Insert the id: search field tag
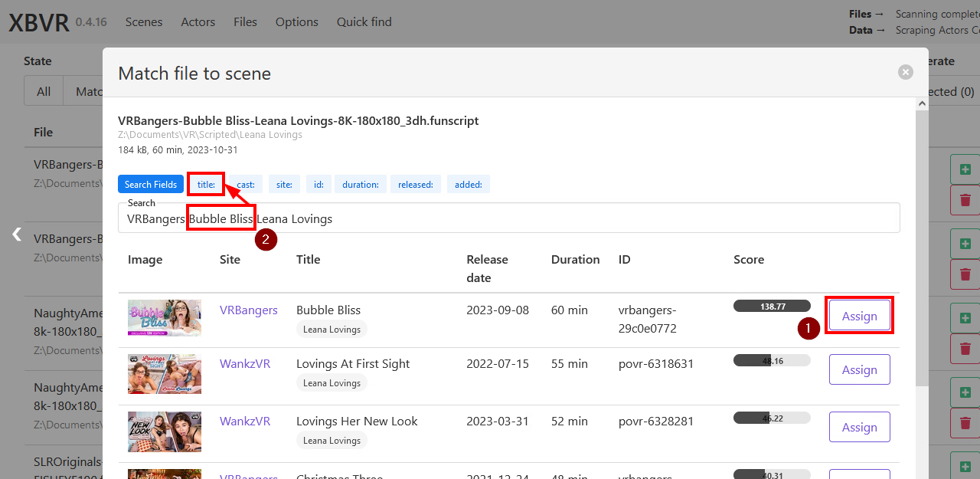Viewport: 980px width, 479px height. click(x=318, y=184)
